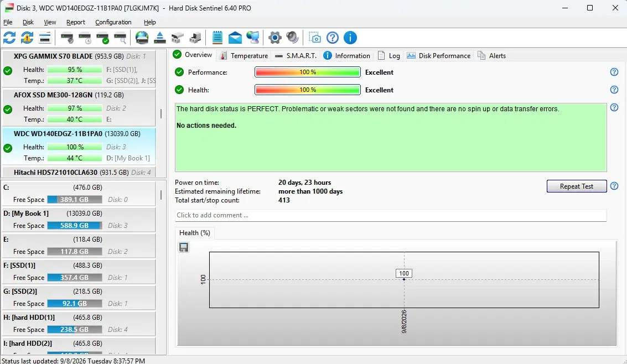Select the D: [My Book 1] partition
Image resolution: width=627 pixels, height=364 pixels.
[x=79, y=220]
